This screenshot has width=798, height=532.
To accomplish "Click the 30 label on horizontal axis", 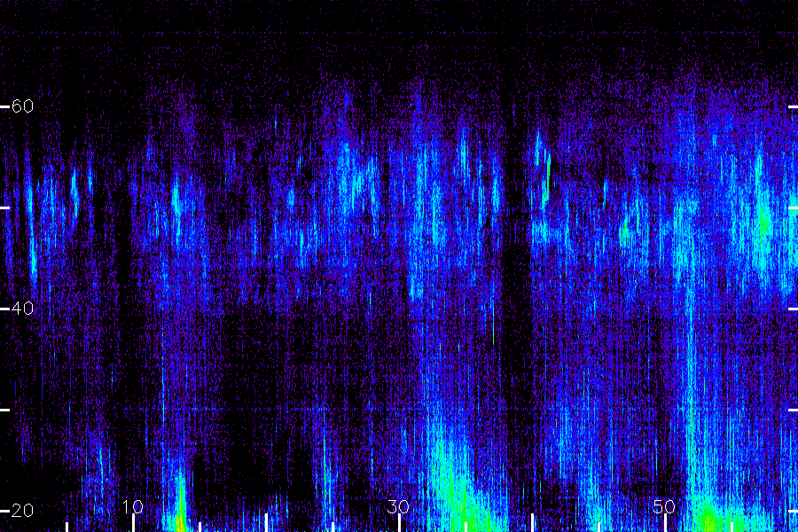I will click(x=398, y=506).
